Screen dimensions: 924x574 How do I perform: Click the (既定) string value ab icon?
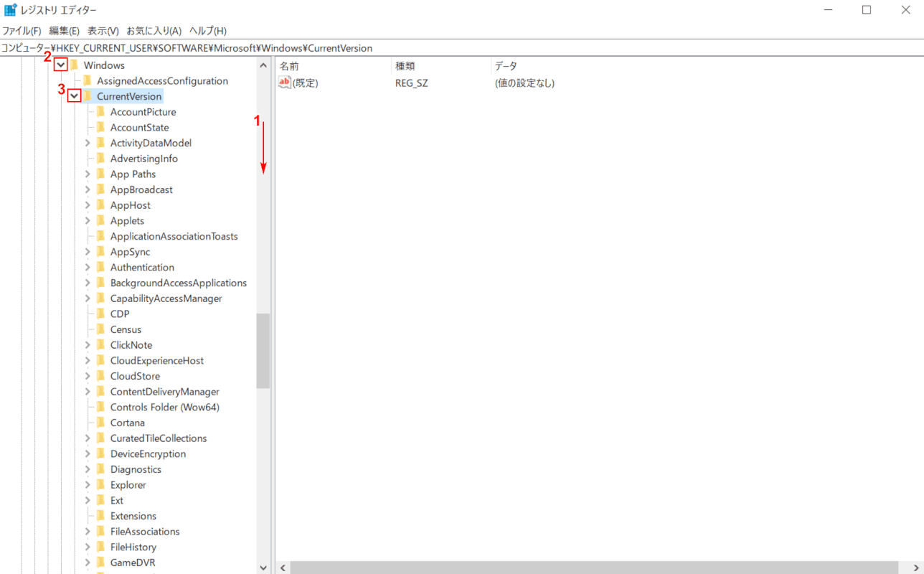tap(285, 83)
